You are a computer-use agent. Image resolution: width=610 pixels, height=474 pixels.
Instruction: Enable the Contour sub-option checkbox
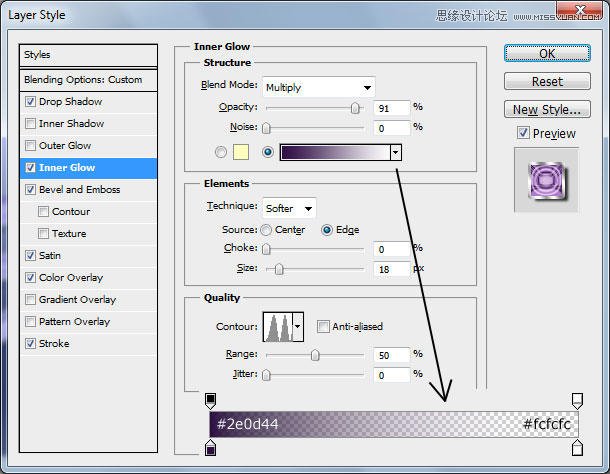[43, 211]
